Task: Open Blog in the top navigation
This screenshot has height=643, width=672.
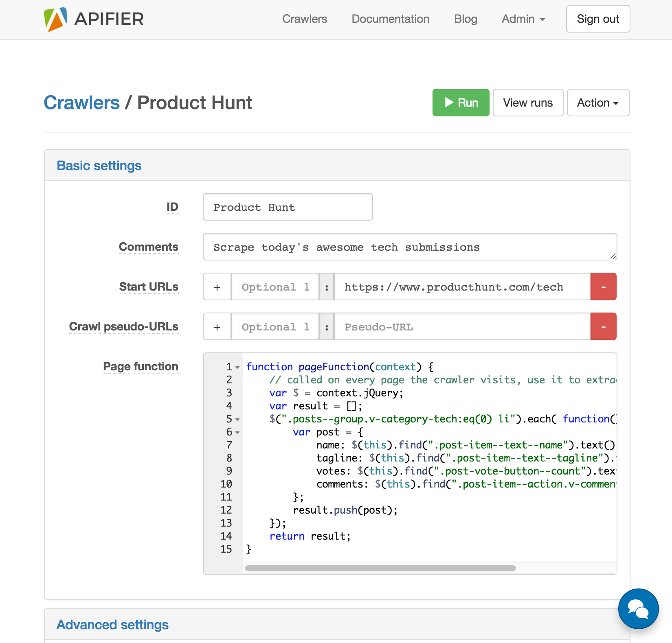Action: click(466, 19)
